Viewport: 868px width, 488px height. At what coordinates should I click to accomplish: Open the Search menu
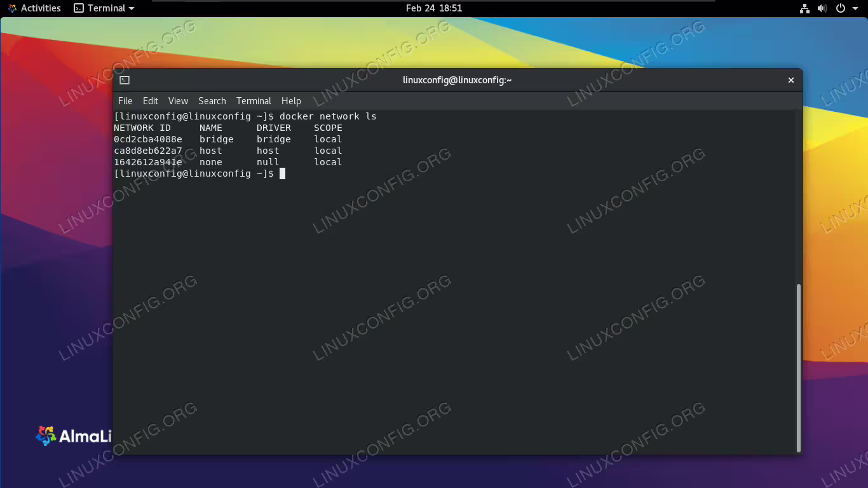[212, 101]
